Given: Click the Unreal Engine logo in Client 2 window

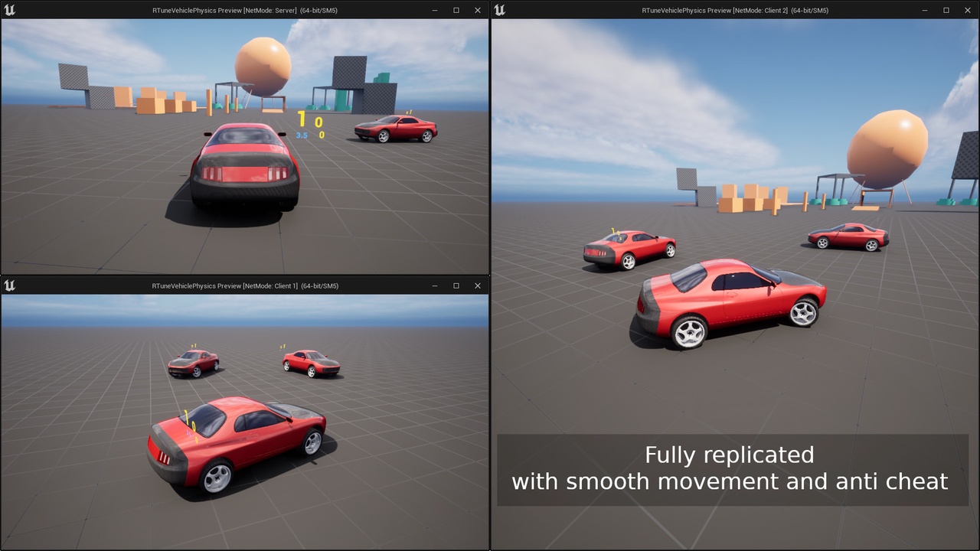Looking at the screenshot, I should click(x=499, y=10).
